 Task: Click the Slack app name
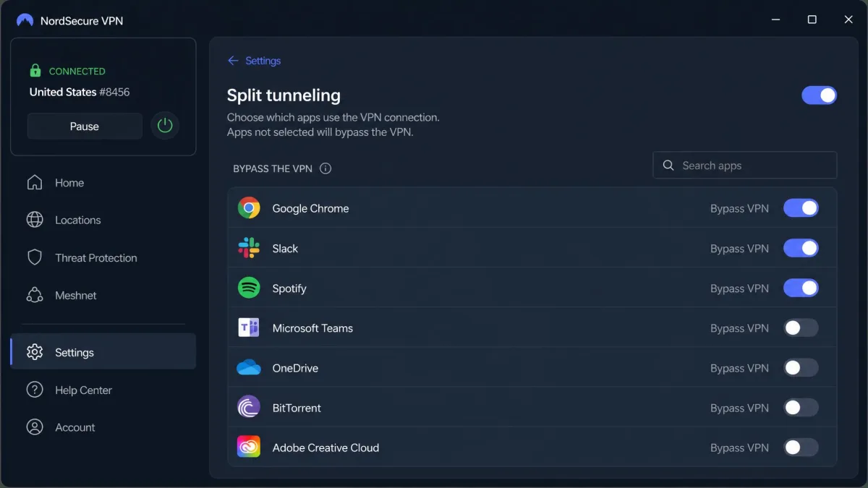pyautogui.click(x=285, y=248)
